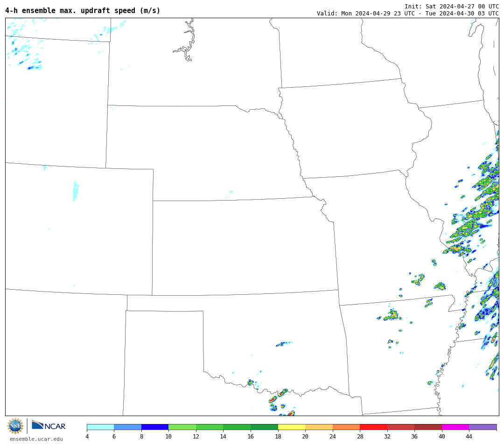Viewport: 504px width, 445px height.
Task: Open the ensemble.ucar.edu link text
Action: point(36,439)
